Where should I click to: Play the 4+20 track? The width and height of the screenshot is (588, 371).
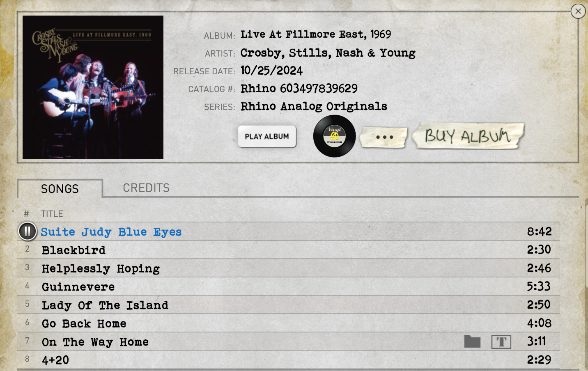point(288,360)
